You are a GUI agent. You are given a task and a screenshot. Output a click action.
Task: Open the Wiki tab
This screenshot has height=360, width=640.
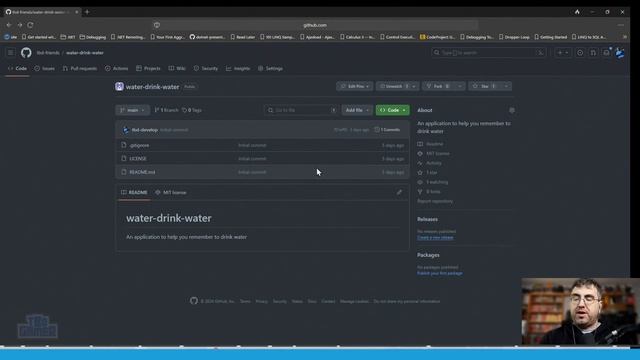click(177, 69)
